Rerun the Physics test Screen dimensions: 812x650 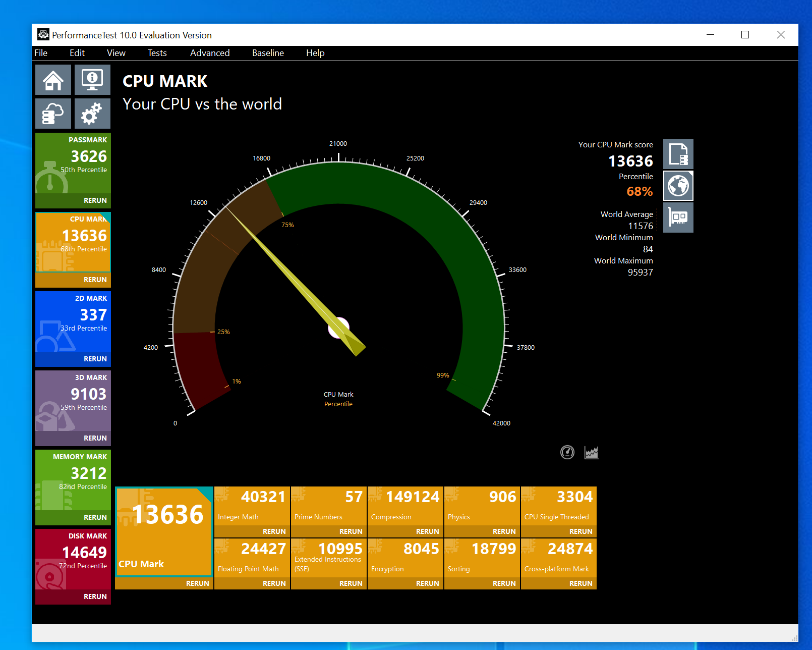coord(504,531)
